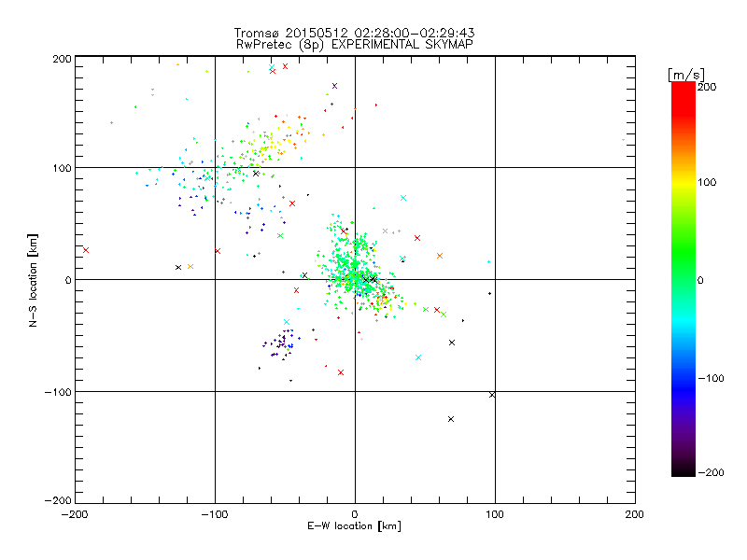Screen dimensions: 747x560
Task: Click the colorbar tick label 200
Action: tap(707, 87)
